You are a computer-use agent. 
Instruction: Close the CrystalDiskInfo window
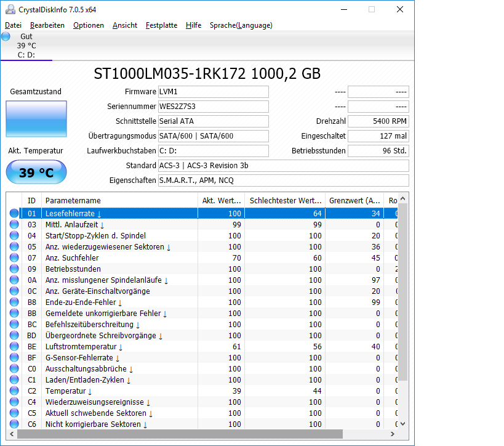click(400, 9)
